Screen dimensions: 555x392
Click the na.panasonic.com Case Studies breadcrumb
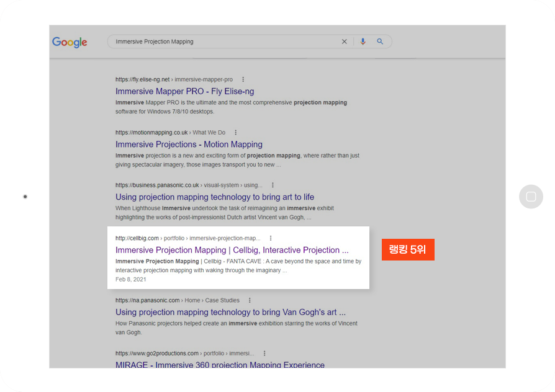coord(178,300)
